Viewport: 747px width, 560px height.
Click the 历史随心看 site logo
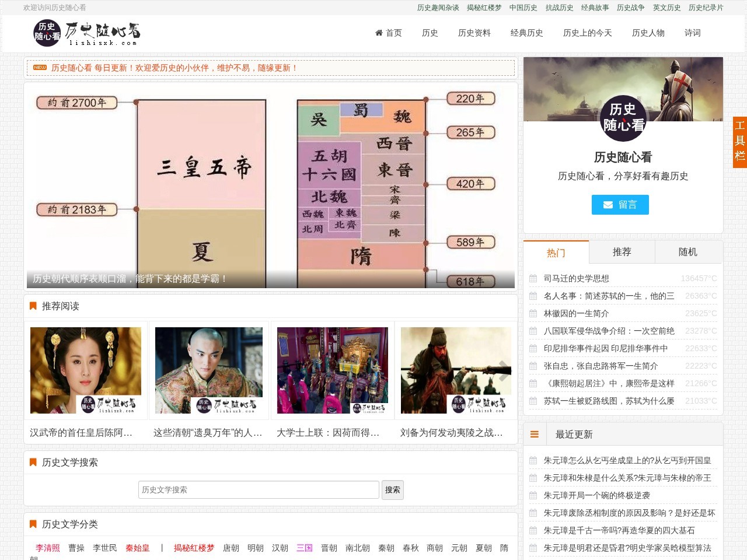coord(86,33)
